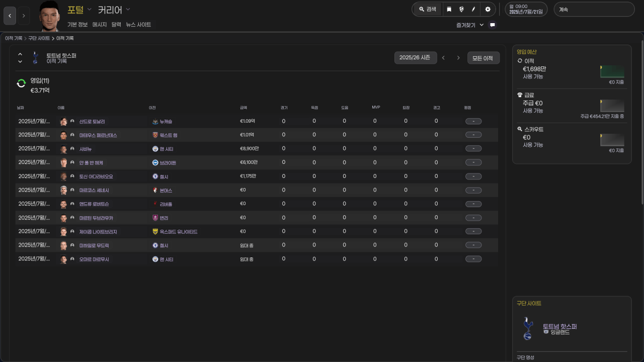The width and height of the screenshot is (644, 362).
Task: Open the 즐겨찾기 favorites dropdown
Action: tap(470, 25)
